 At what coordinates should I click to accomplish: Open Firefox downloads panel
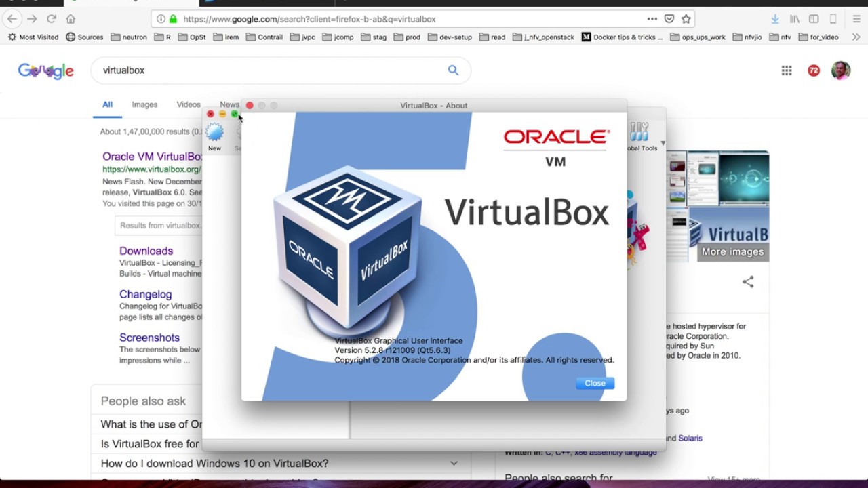(x=775, y=19)
